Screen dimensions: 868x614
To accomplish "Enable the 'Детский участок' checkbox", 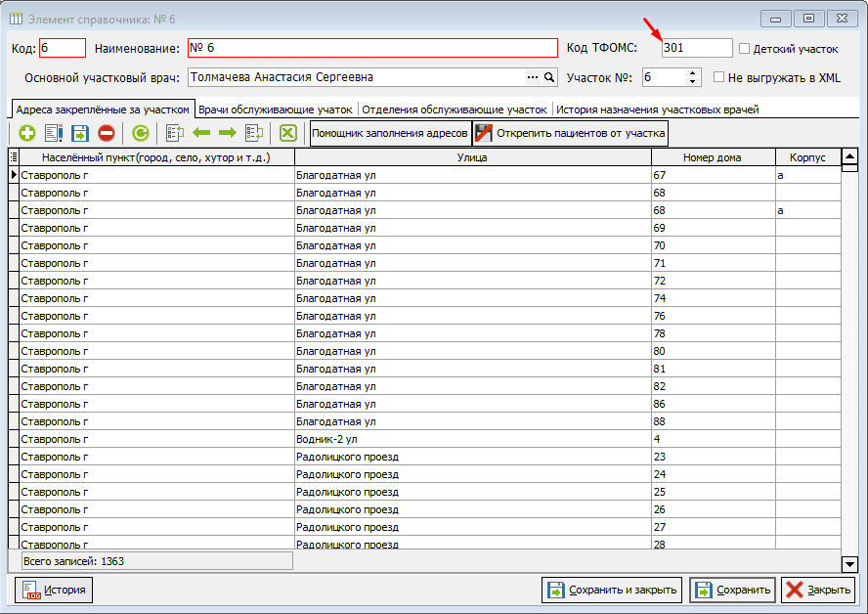I will click(745, 48).
